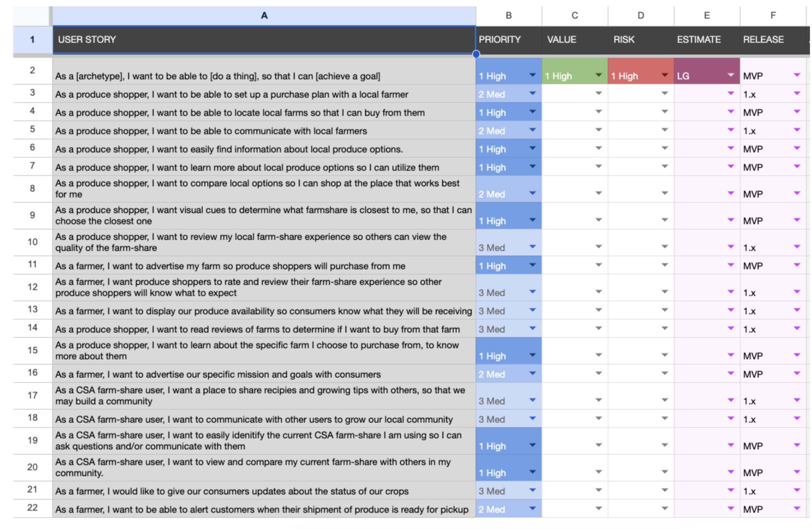
Task: Open the red Risk dropdown in row 2
Action: pos(664,75)
